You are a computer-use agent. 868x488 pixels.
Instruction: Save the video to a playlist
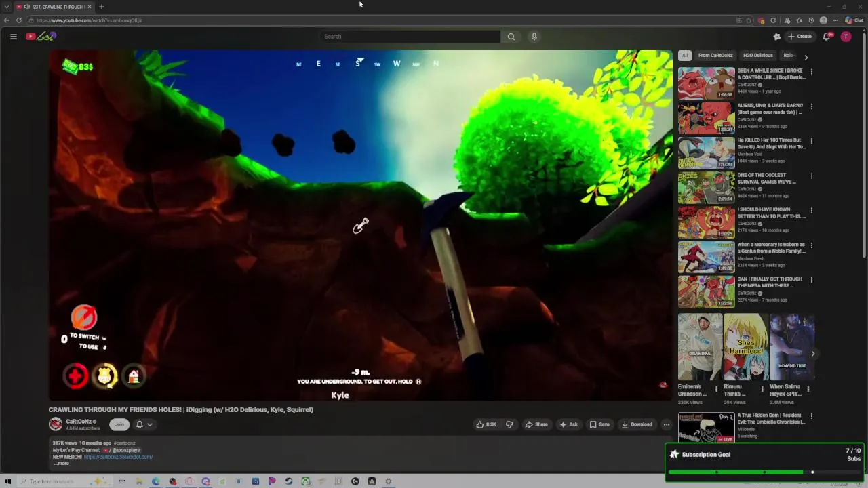point(599,424)
